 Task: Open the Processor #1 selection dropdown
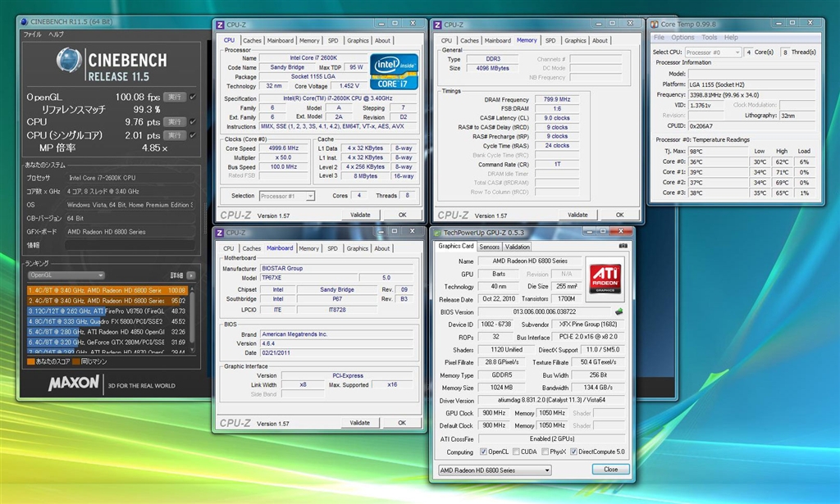(286, 196)
